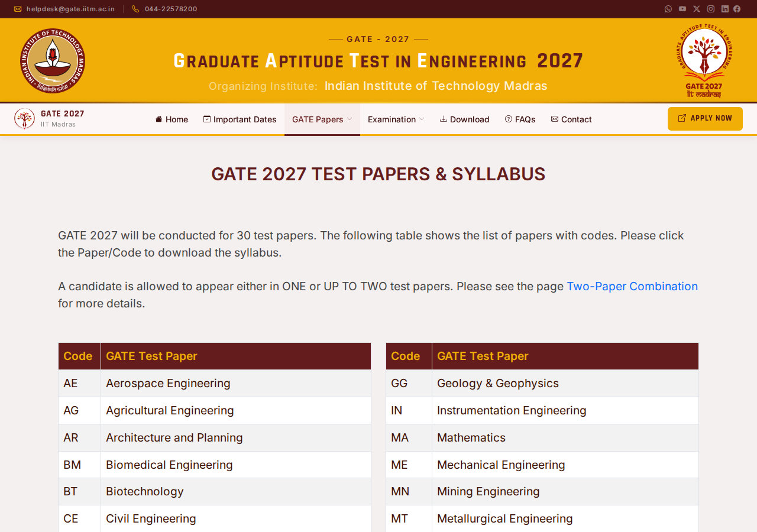Open the WhatsApp icon link
The image size is (757, 532).
point(668,9)
